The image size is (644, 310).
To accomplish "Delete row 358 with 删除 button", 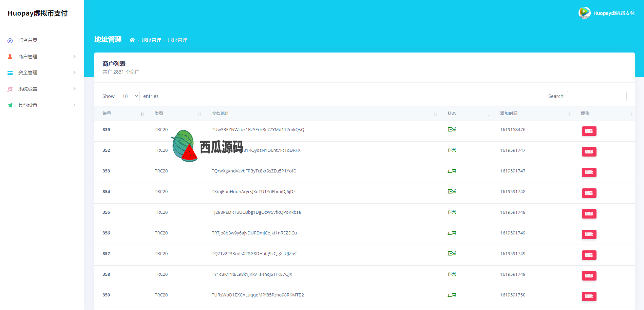I will click(x=589, y=276).
